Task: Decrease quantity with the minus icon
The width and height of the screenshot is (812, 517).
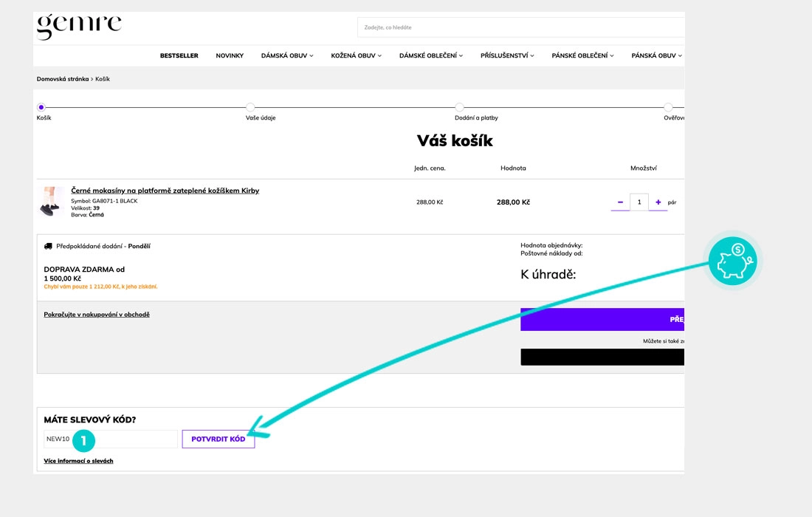Action: coord(619,201)
